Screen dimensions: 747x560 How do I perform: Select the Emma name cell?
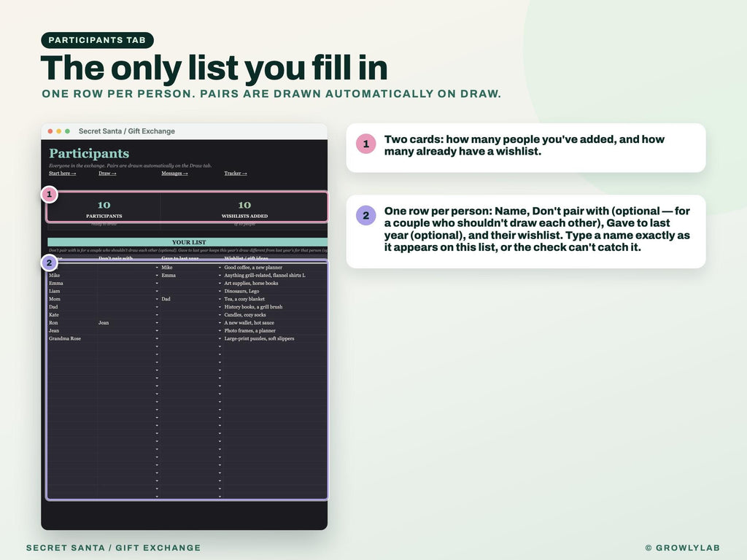(x=72, y=284)
